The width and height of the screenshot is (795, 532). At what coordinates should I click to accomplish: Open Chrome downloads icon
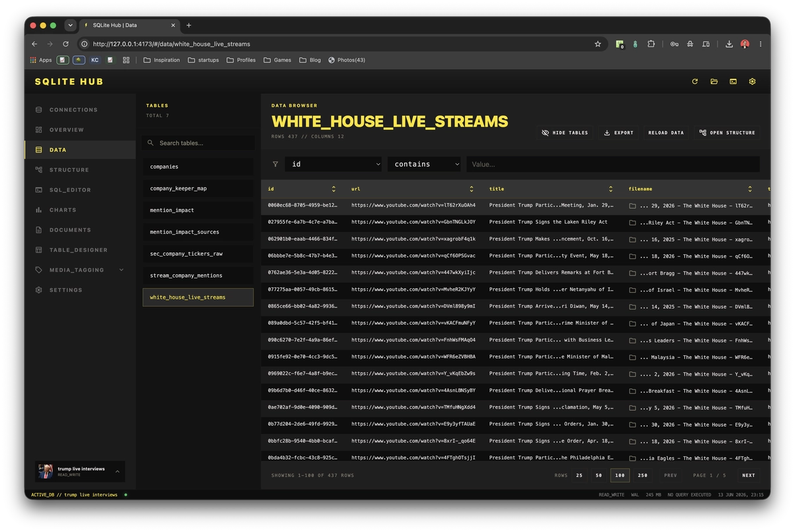coord(729,44)
